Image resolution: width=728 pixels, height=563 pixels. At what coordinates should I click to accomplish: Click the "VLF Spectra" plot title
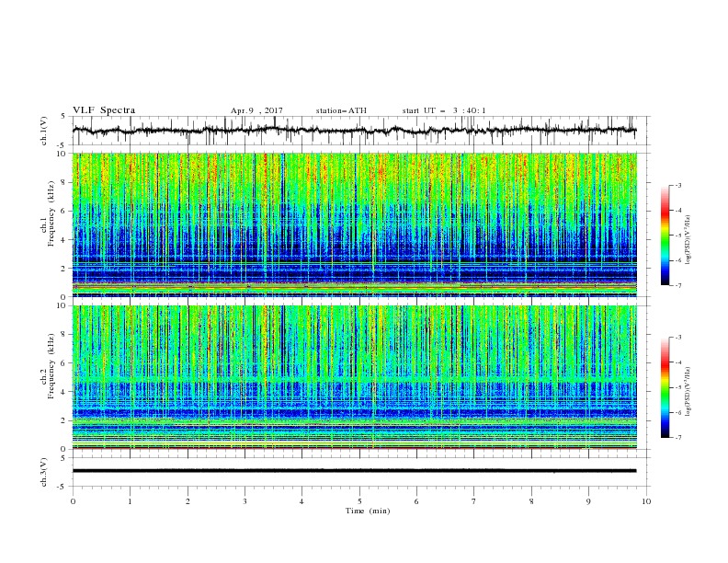pyautogui.click(x=104, y=110)
